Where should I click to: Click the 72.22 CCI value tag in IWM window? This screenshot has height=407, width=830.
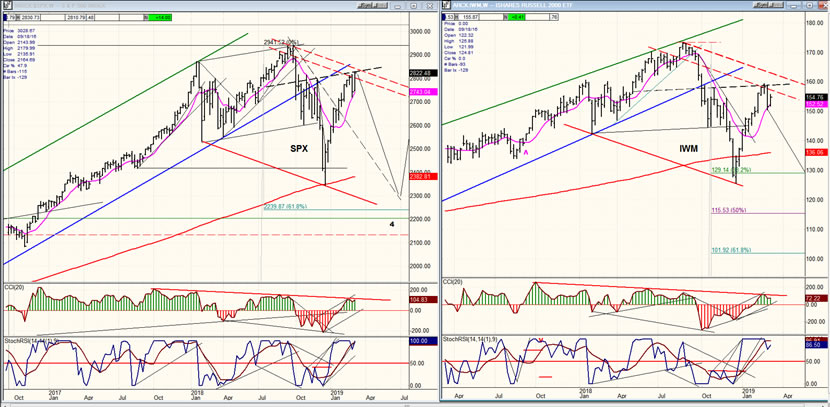(817, 299)
